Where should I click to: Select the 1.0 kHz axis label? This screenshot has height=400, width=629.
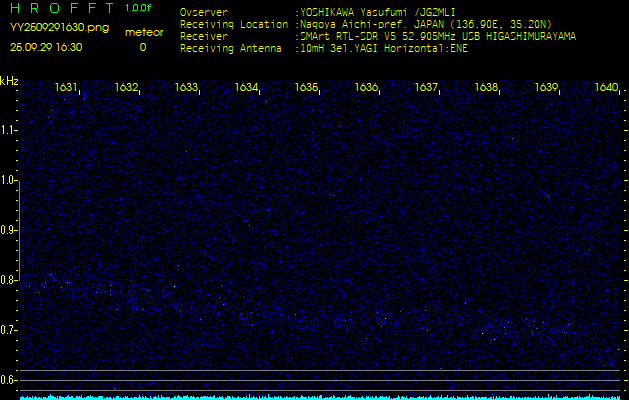coord(9,180)
